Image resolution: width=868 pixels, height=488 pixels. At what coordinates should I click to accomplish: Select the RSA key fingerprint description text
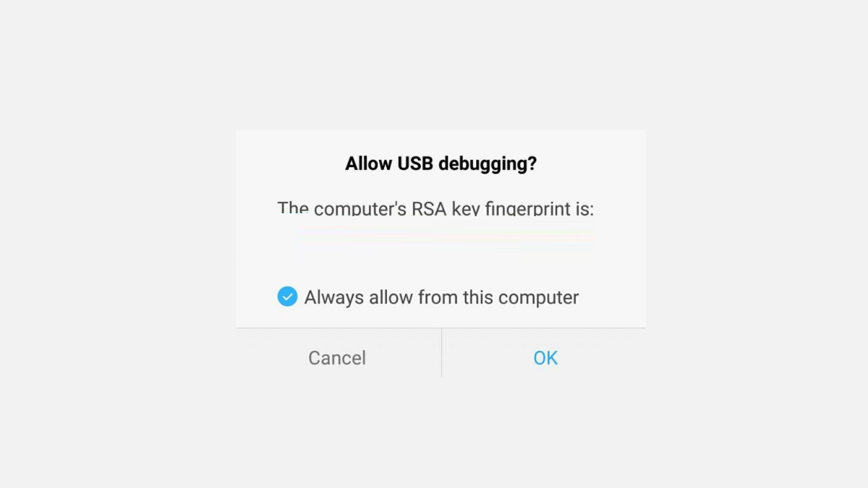435,208
